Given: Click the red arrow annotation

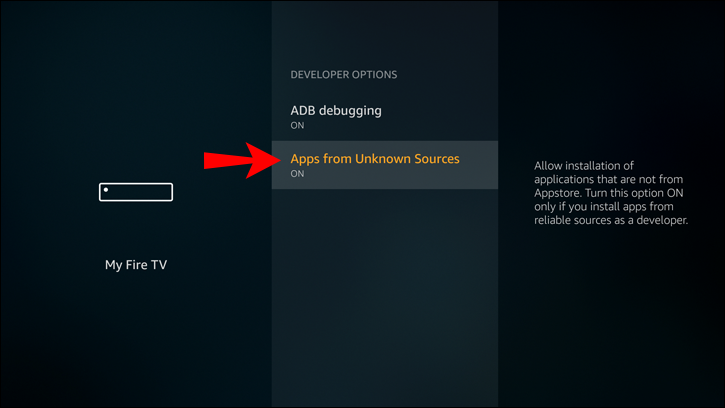Looking at the screenshot, I should click(242, 161).
